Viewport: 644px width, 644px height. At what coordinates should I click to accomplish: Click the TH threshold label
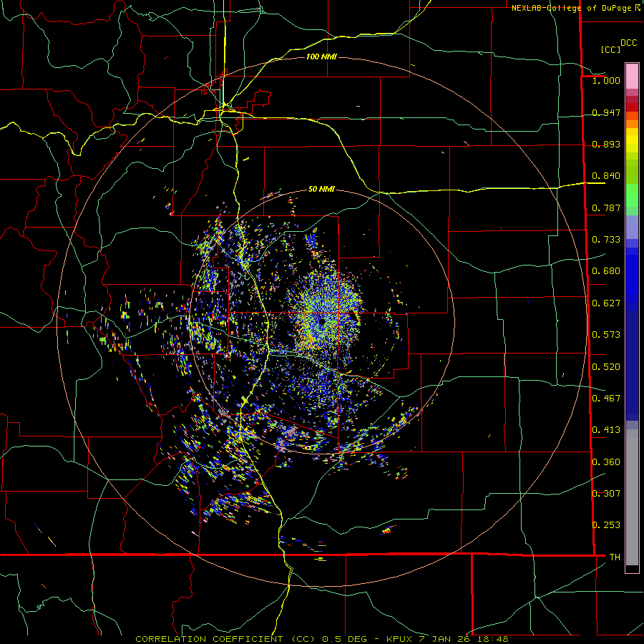click(615, 557)
